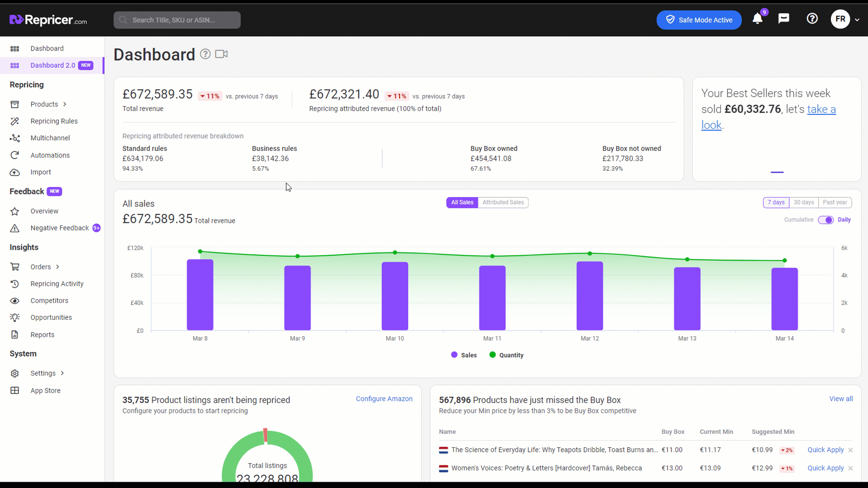The height and width of the screenshot is (488, 868).
Task: Click the Repricing Rules wand icon
Action: [x=15, y=121]
